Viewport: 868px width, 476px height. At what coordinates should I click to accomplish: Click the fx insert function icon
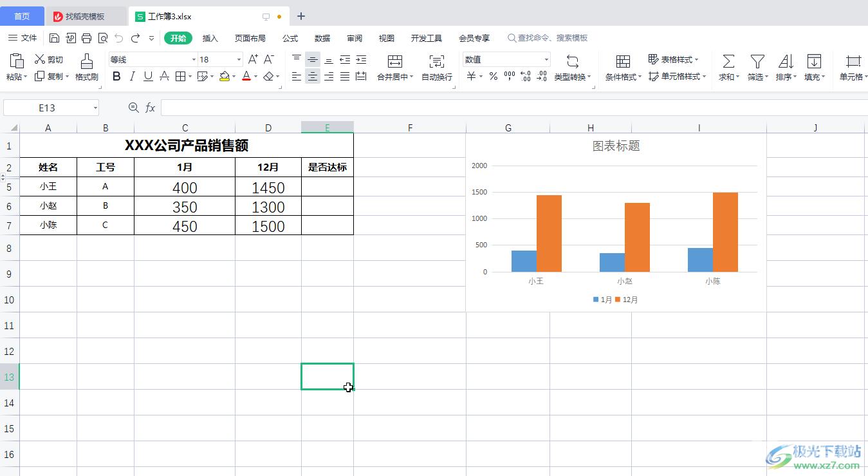pyautogui.click(x=150, y=108)
